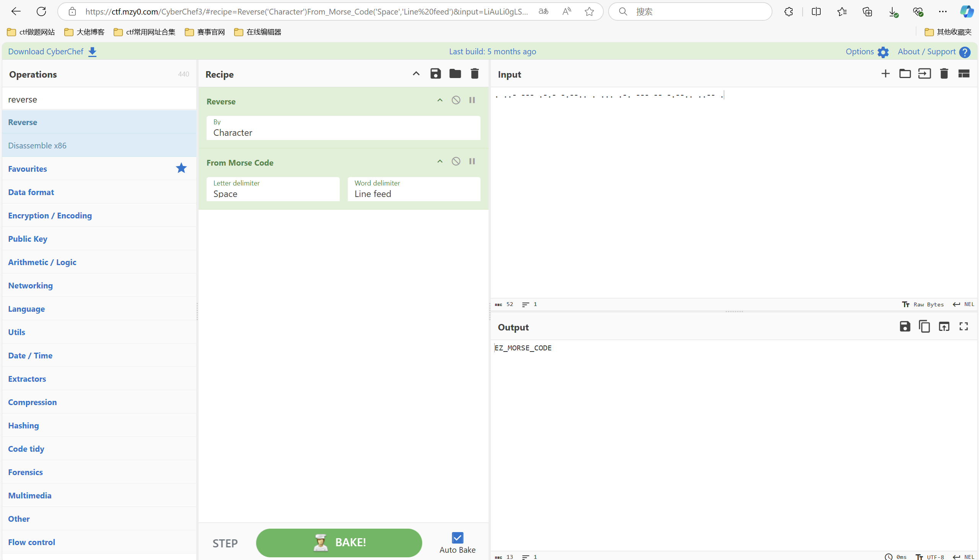Copy raw output to clipboard
979x560 pixels.
tap(924, 327)
